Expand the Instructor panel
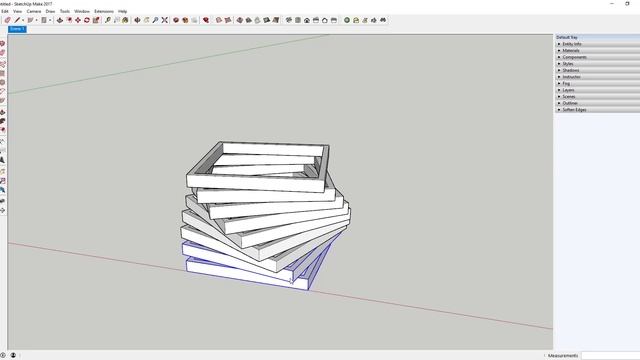This screenshot has width=640, height=360. click(x=597, y=77)
